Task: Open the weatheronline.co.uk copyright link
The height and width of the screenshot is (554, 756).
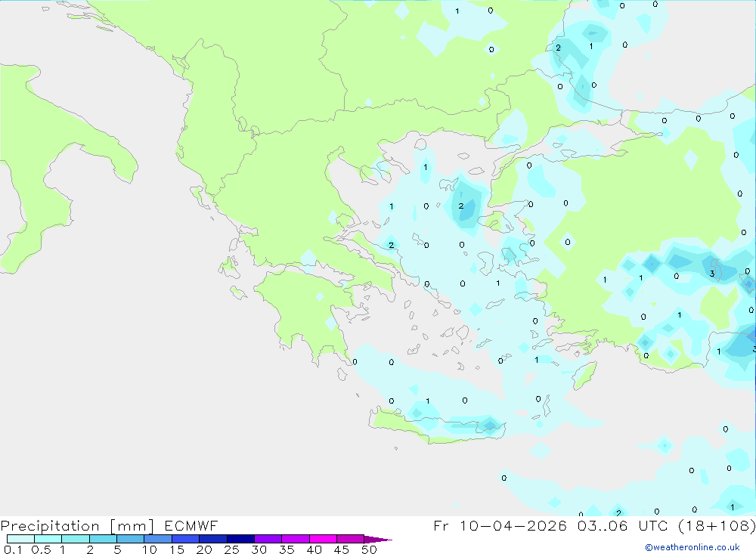Action: [x=692, y=547]
